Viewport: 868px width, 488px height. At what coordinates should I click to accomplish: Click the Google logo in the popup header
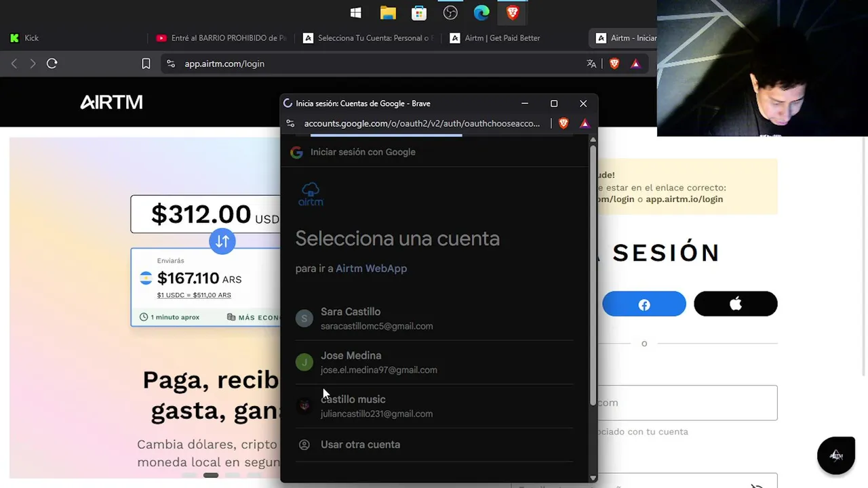296,152
